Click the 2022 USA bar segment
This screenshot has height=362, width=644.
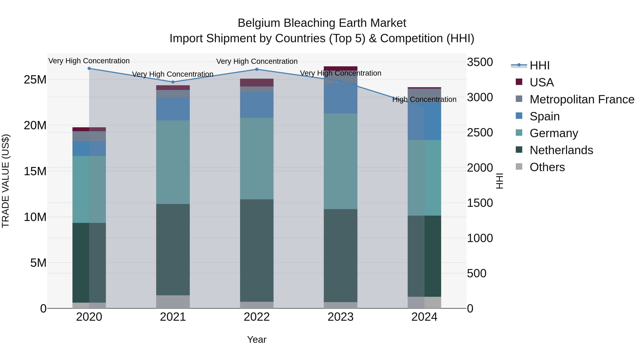point(257,83)
